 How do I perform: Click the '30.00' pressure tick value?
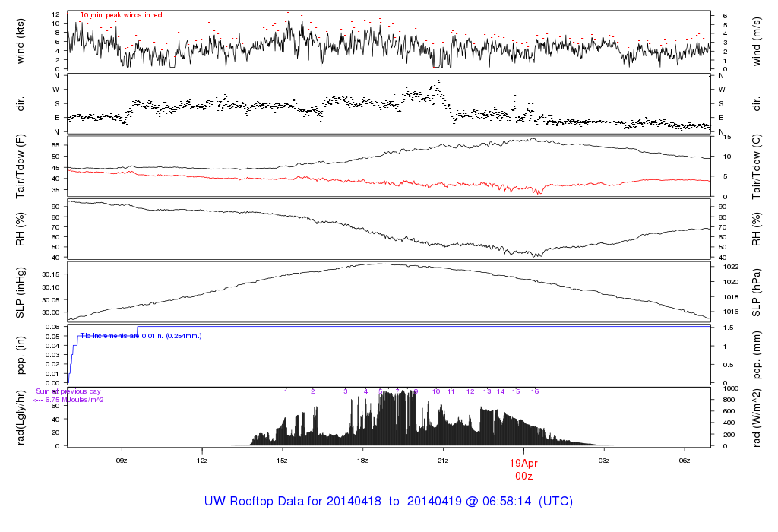pyautogui.click(x=51, y=312)
